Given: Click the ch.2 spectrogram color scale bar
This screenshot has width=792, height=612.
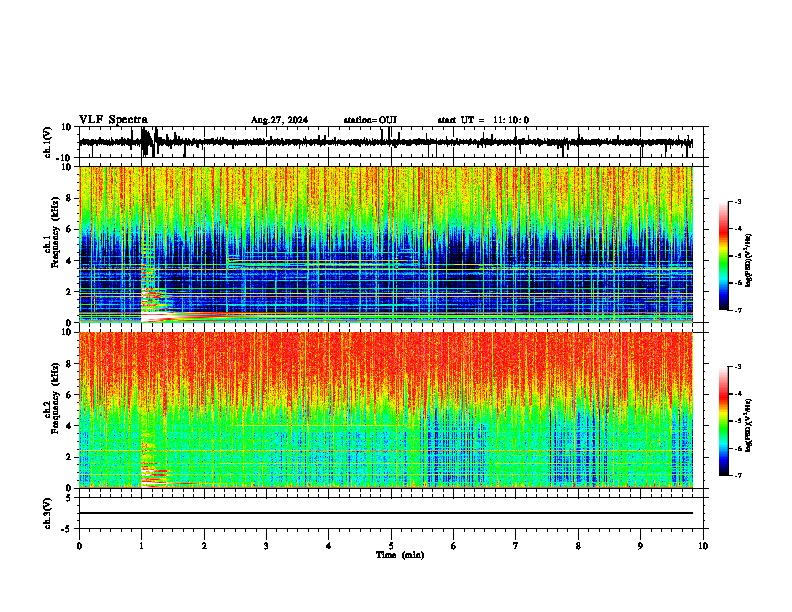Looking at the screenshot, I should tap(723, 421).
